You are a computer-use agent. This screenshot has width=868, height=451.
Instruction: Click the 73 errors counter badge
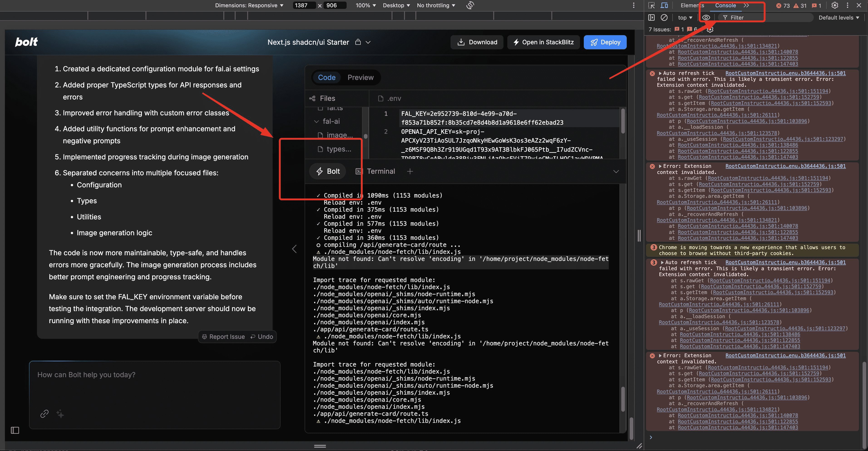(x=783, y=5)
